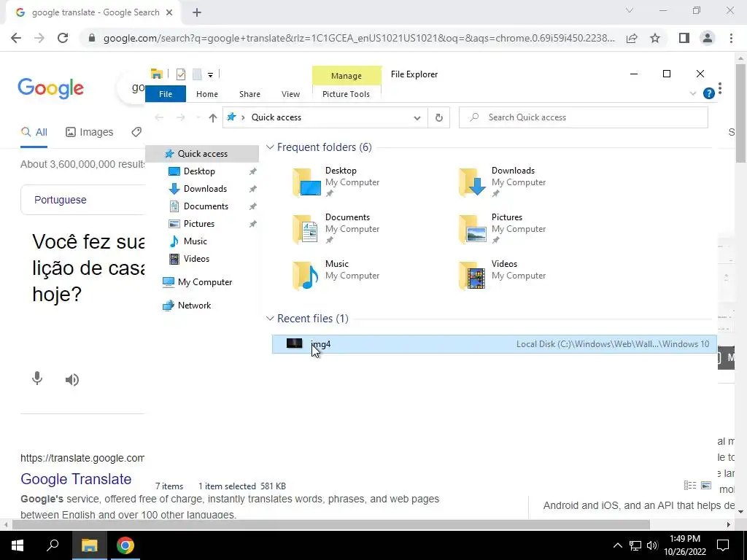747x560 pixels.
Task: Bookmark this tab with the star icon
Action: (655, 38)
